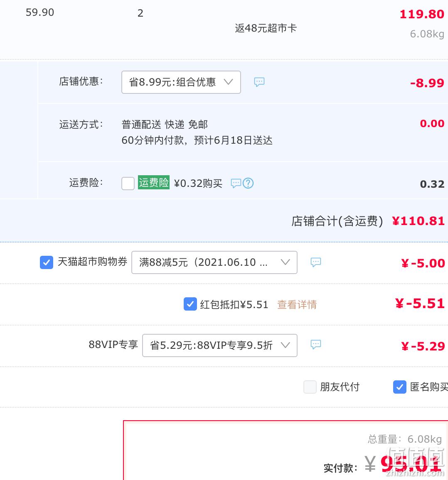
Task: Click the ¥0.32购买 text
Action: pos(198,184)
